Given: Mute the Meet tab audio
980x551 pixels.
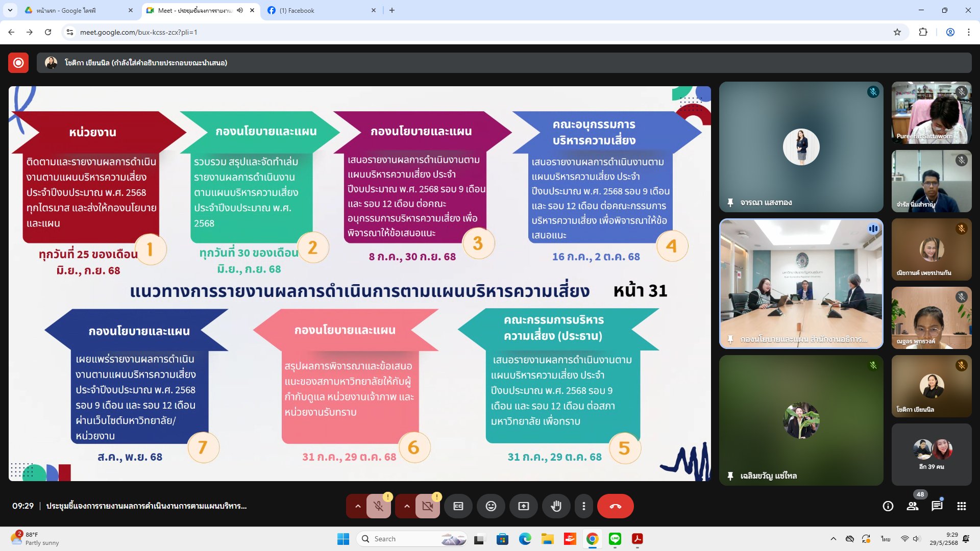Looking at the screenshot, I should click(240, 10).
